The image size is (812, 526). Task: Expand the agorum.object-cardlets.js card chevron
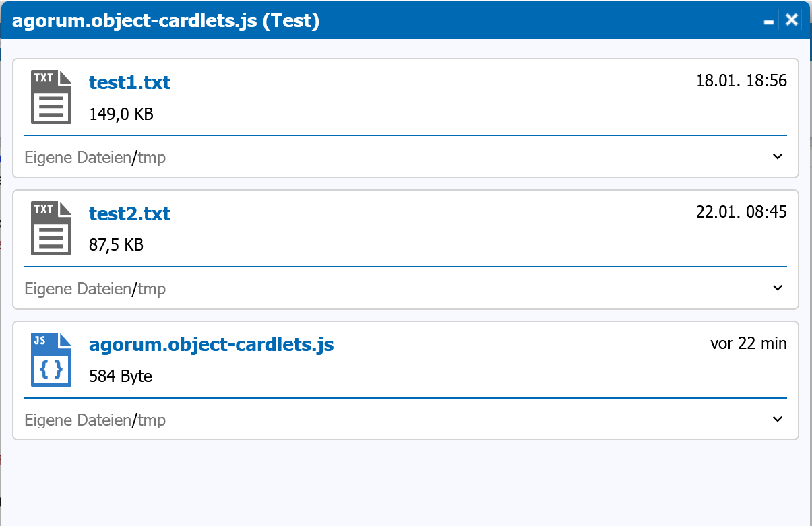778,420
